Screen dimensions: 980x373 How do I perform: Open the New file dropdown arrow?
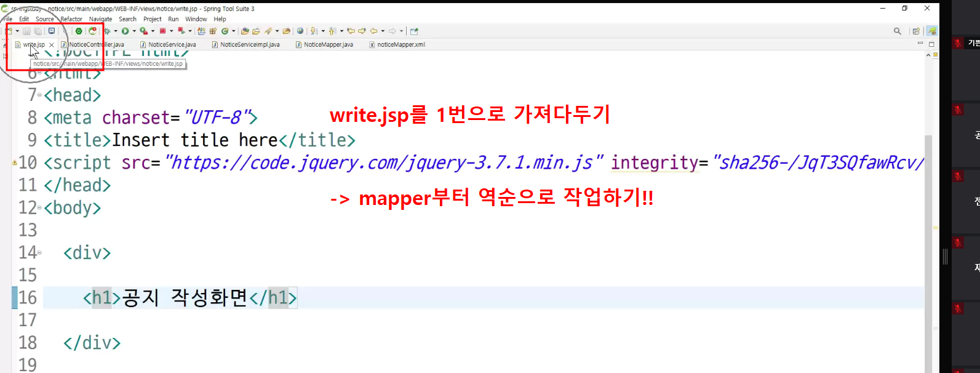17,31
